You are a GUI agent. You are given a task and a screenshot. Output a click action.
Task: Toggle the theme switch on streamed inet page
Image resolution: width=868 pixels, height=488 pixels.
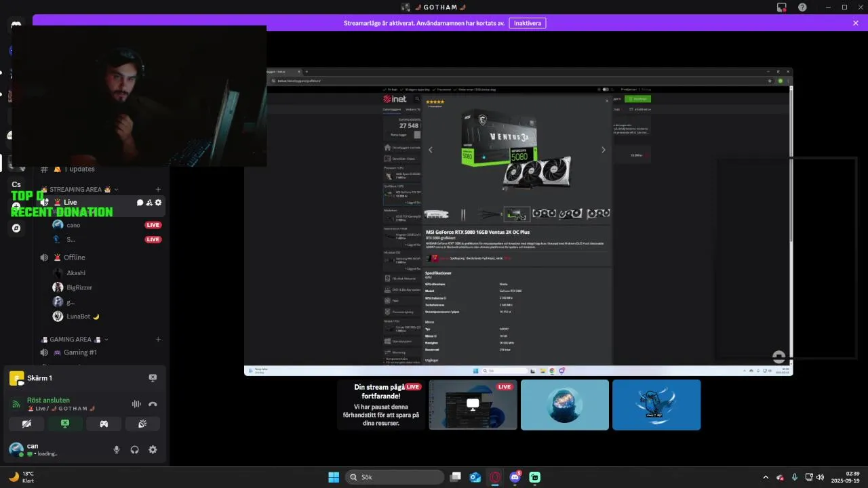pos(606,89)
